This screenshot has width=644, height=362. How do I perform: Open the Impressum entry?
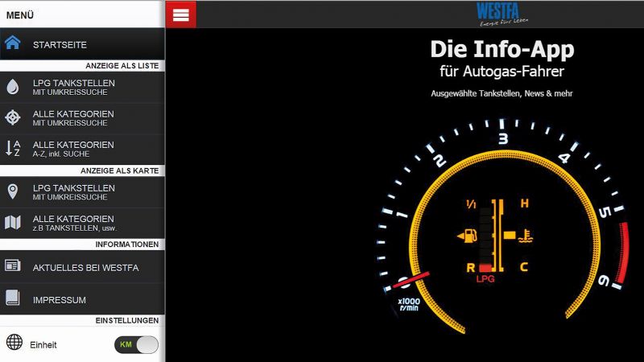[x=82, y=299]
